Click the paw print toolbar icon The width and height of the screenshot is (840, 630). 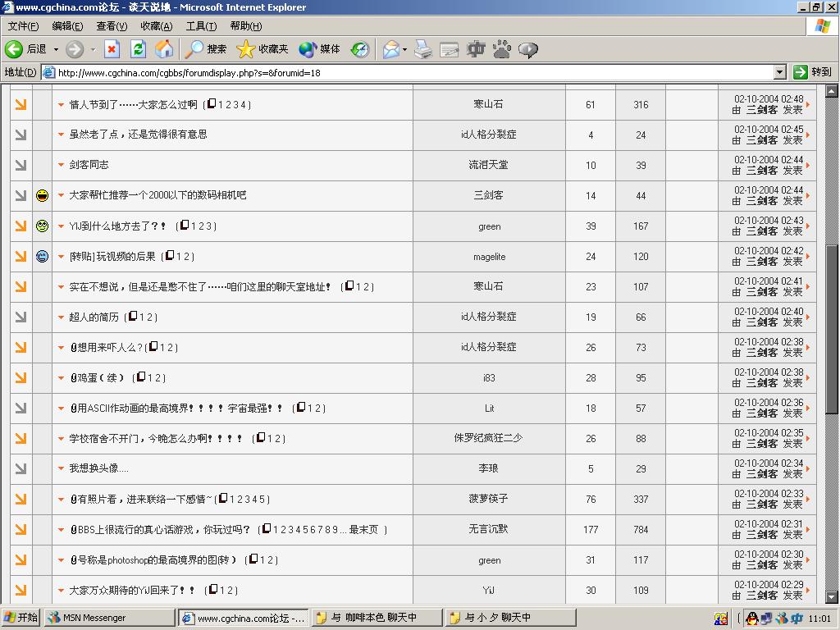click(x=502, y=49)
